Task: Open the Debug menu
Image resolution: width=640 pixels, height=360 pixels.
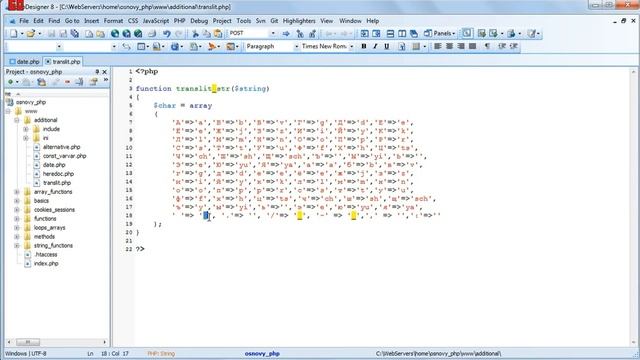Action: pos(199,21)
